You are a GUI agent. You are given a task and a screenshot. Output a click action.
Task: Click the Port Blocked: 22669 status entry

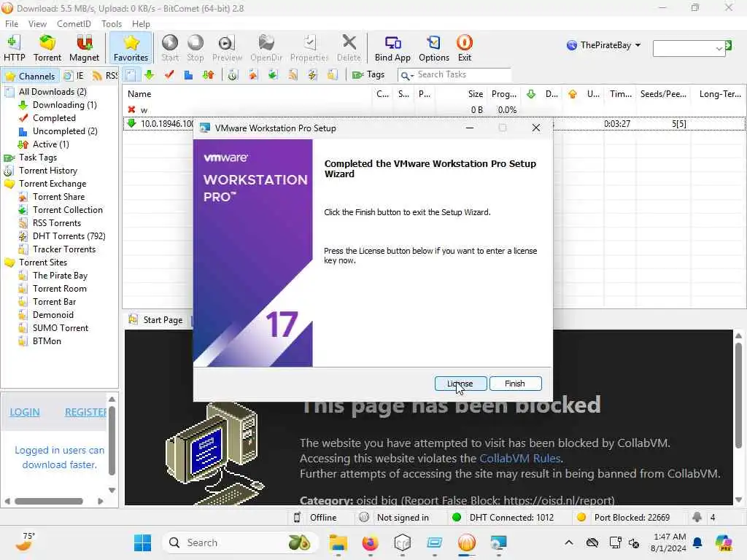[x=623, y=518]
